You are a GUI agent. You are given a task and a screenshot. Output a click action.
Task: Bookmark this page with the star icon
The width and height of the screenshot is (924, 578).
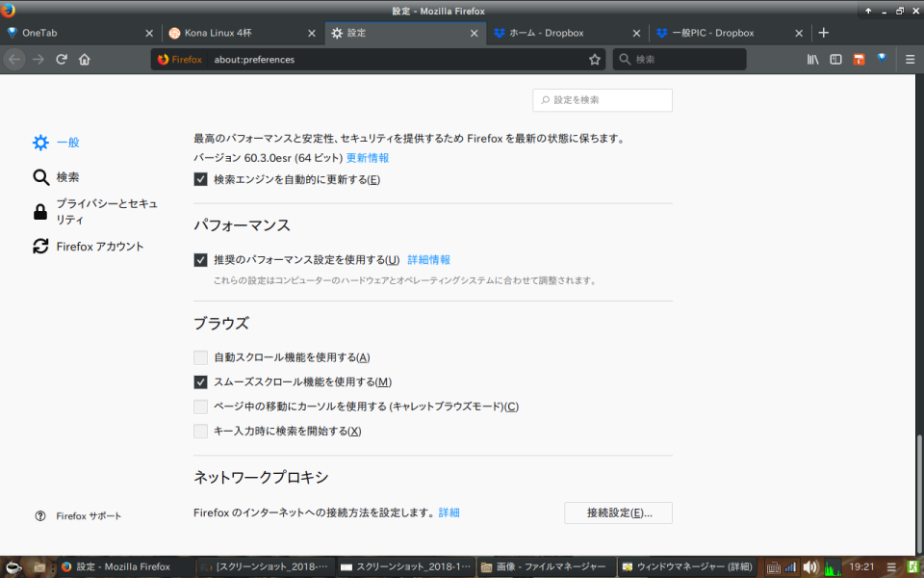[595, 59]
